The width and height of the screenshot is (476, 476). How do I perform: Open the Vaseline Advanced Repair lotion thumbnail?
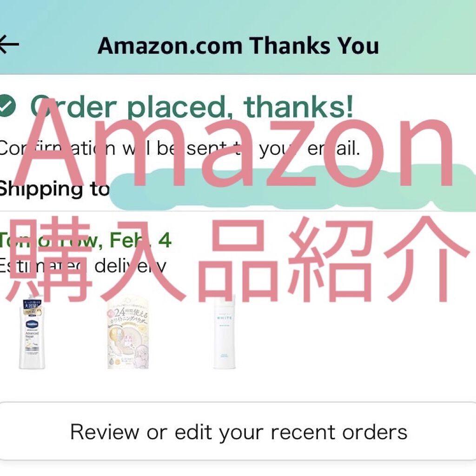tap(32, 332)
